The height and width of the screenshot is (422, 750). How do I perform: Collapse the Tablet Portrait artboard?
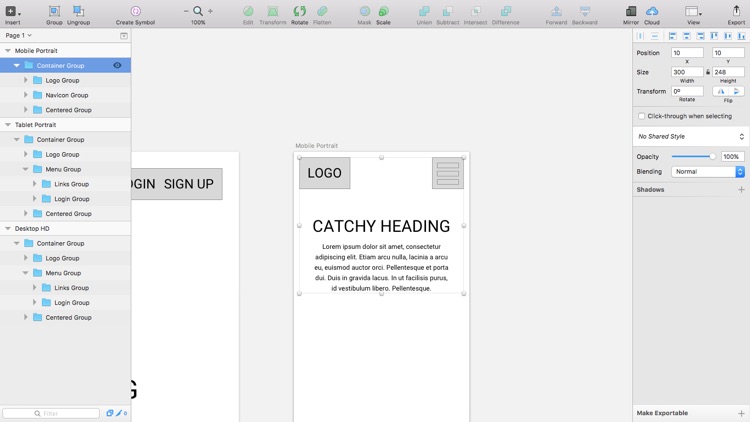coord(8,125)
